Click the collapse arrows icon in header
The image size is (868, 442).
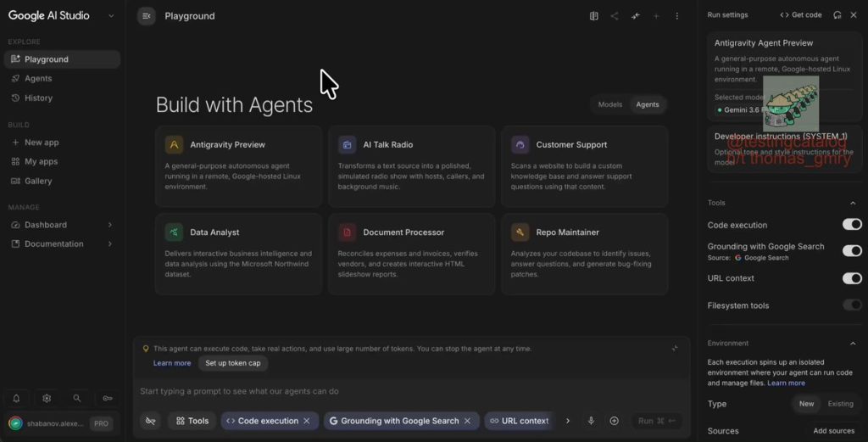[x=636, y=16]
